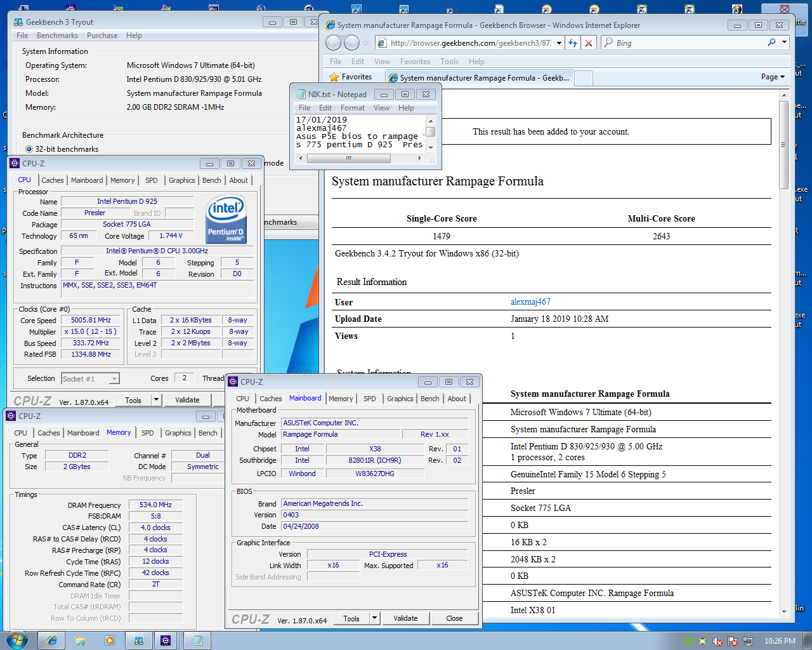This screenshot has width=812, height=650.
Task: Open Internet Explorer from the taskbar
Action: coord(52,640)
